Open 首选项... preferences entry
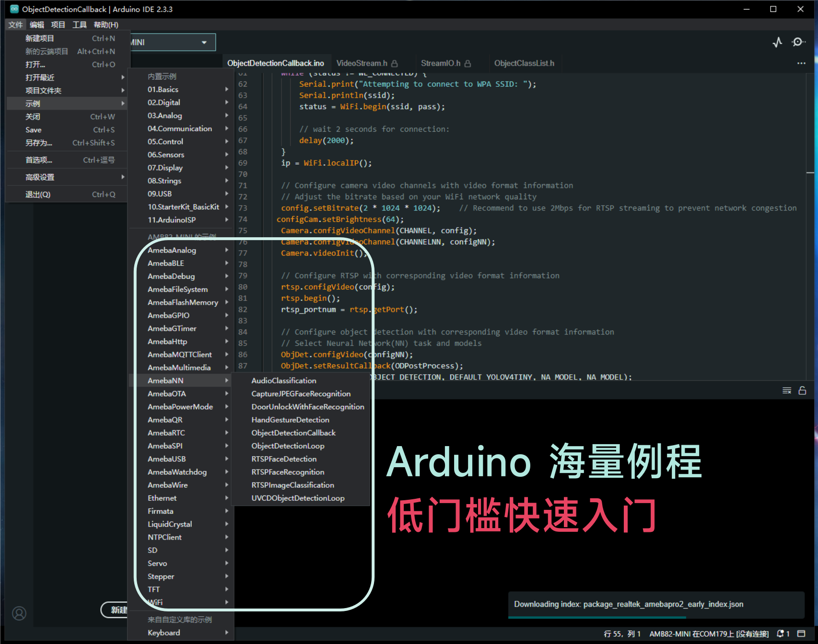Viewport: 818px width, 644px height. 67,160
